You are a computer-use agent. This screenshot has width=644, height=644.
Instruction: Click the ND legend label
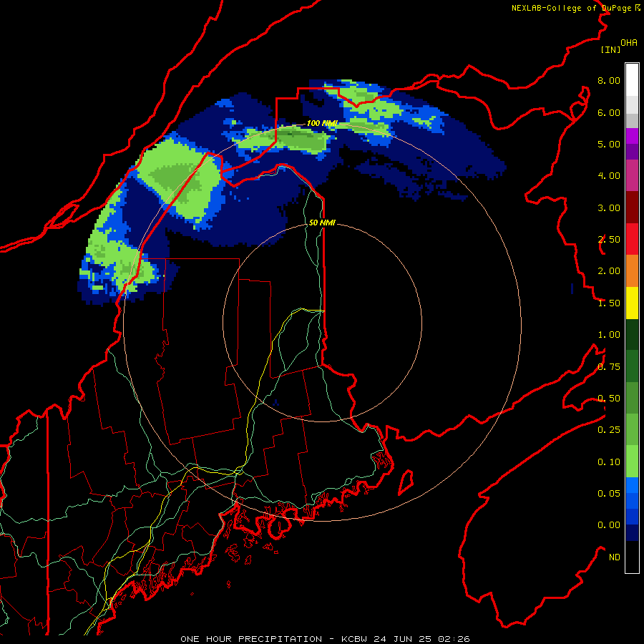point(615,557)
